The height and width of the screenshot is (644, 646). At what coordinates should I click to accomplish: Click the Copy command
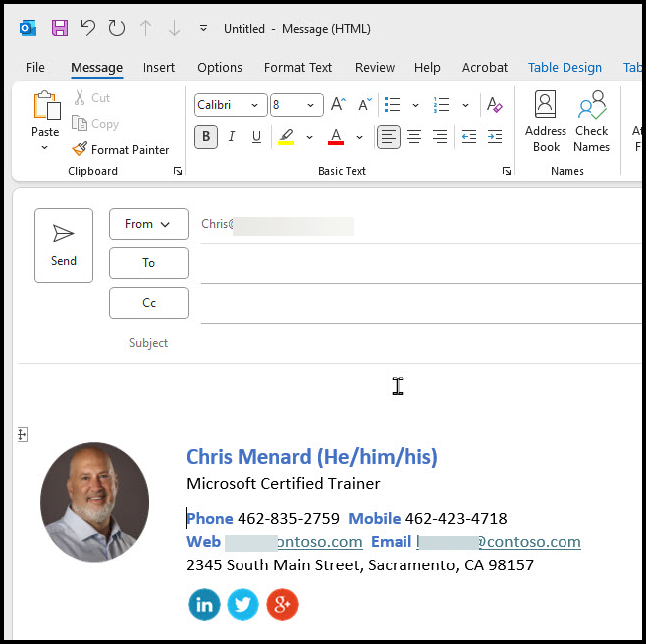click(x=95, y=123)
